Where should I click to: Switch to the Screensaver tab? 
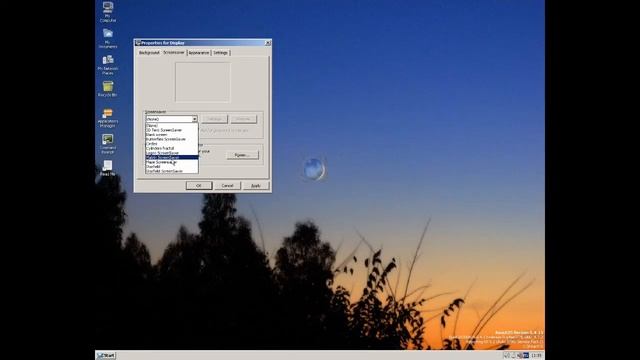click(x=174, y=52)
